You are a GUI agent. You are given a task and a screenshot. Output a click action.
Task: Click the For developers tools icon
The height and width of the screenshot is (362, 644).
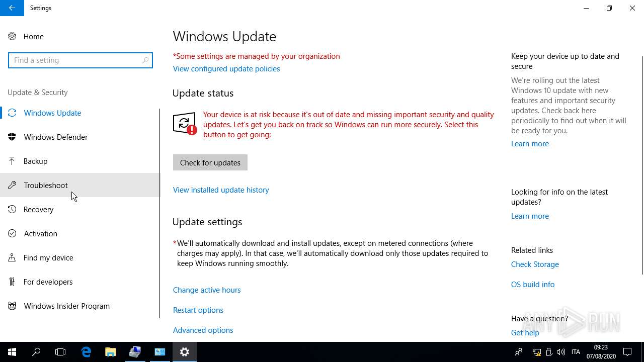click(12, 282)
